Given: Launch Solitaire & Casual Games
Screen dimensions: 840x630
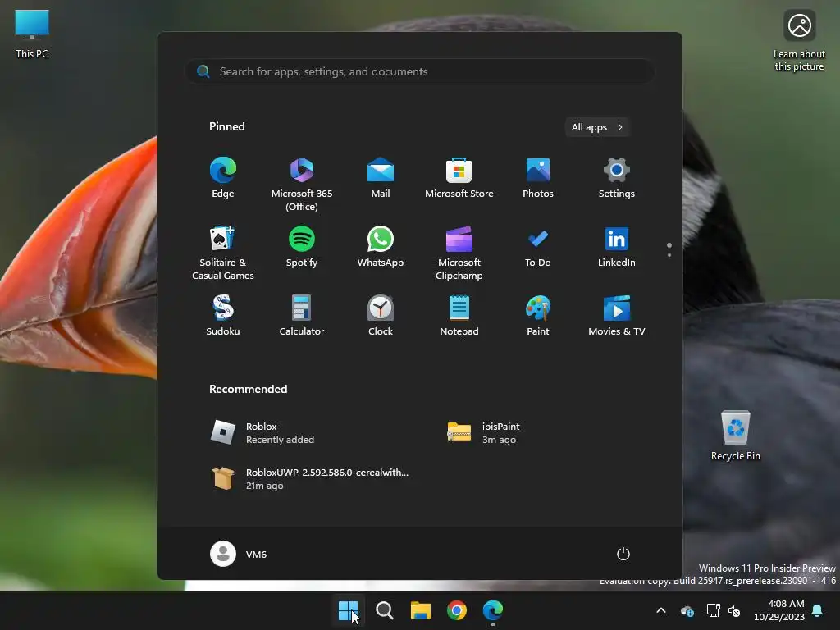Looking at the screenshot, I should (223, 253).
